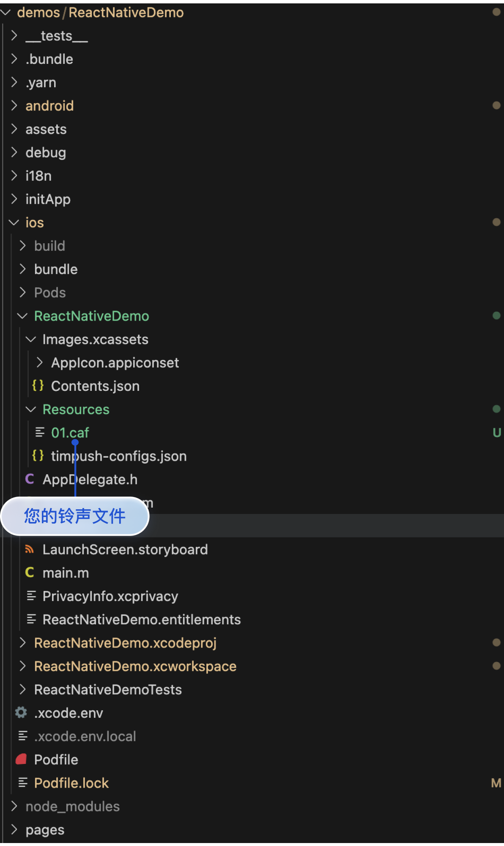
Task: Click the text file icon beside 01.caf
Action: coord(40,432)
